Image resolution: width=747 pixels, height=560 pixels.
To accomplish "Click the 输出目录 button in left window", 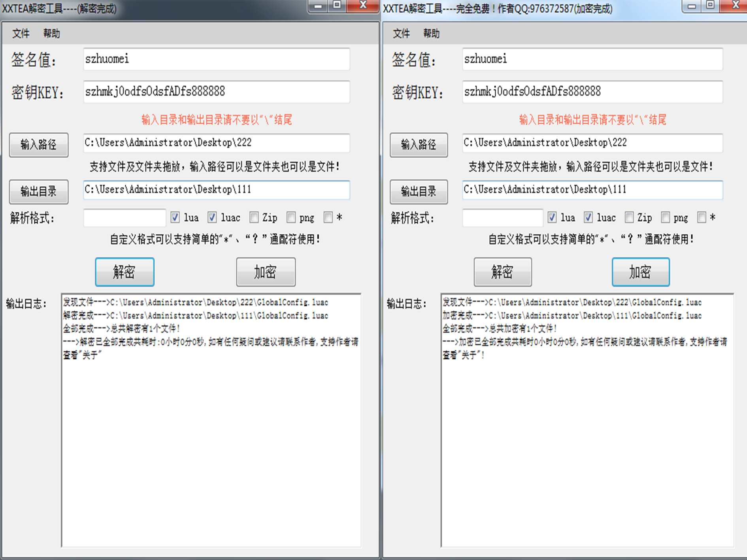I will (x=38, y=192).
